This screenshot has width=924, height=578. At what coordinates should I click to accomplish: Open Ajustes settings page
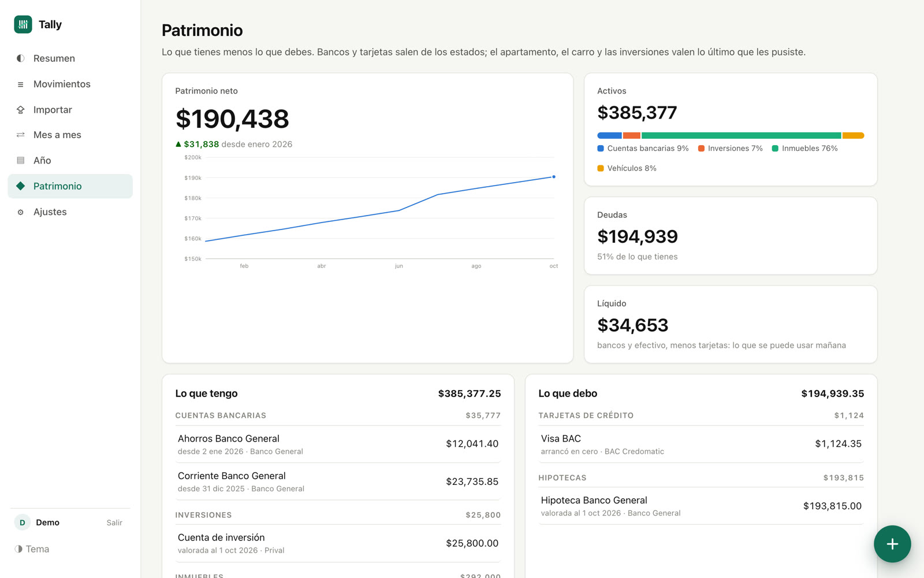70,212
